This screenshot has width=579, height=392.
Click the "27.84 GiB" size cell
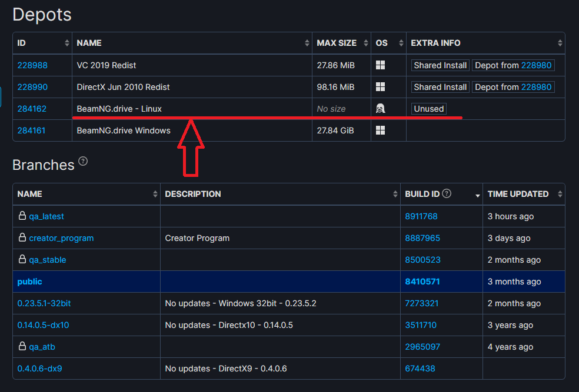click(335, 130)
